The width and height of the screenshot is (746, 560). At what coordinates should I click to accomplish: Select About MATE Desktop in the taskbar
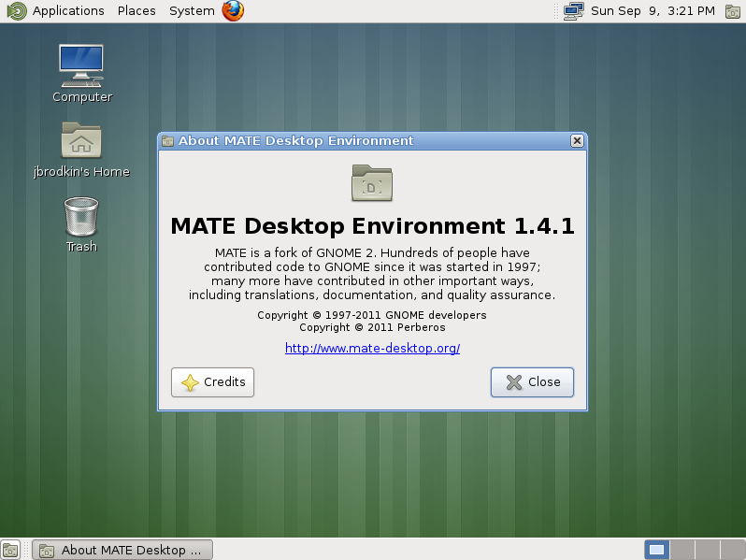(122, 550)
